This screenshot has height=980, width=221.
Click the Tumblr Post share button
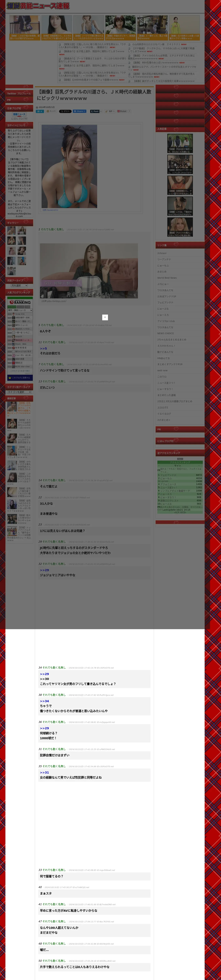95,111
